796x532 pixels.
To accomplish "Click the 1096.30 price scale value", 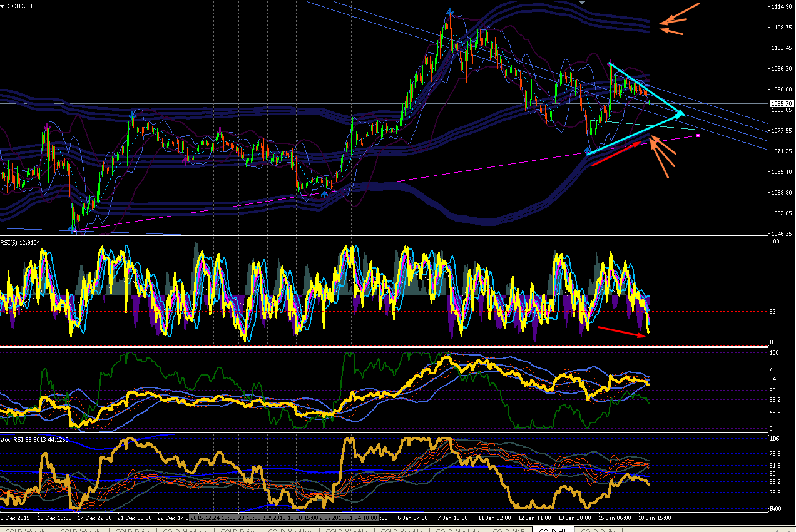I will tap(782, 69).
